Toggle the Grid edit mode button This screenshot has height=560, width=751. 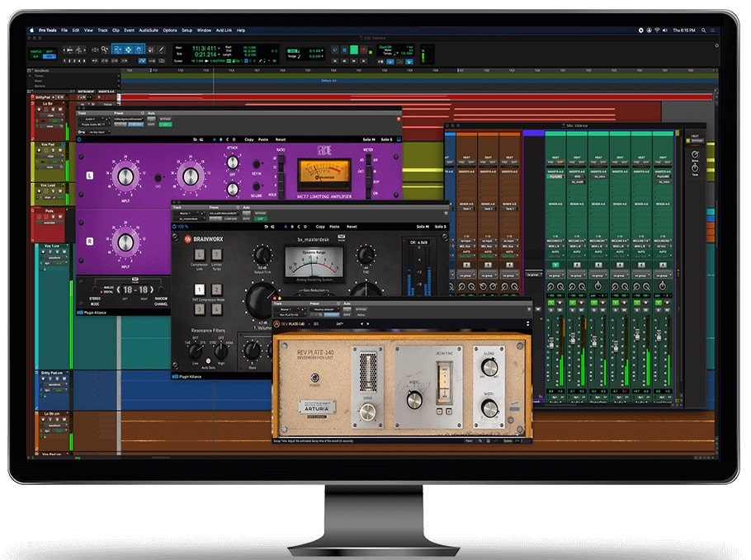pyautogui.click(x=50, y=56)
